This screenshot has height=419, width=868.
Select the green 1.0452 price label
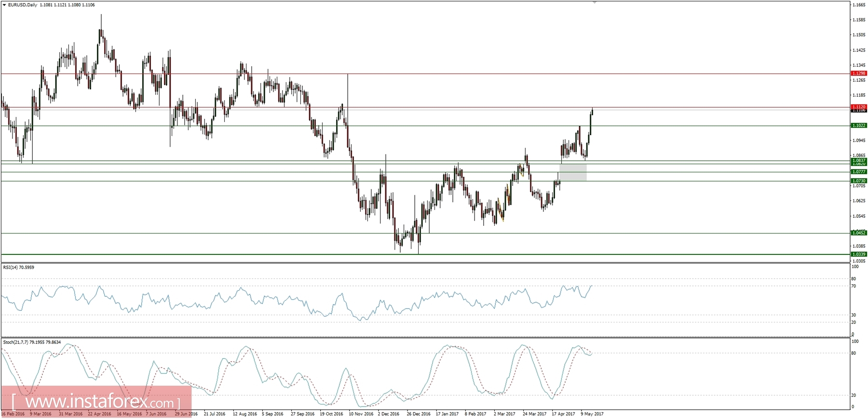coord(859,233)
